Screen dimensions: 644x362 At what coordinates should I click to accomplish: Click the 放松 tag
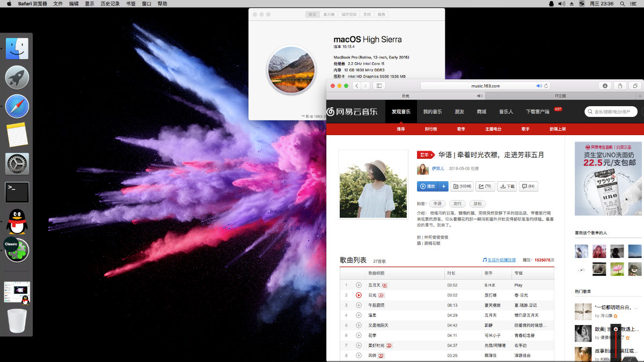point(477,204)
